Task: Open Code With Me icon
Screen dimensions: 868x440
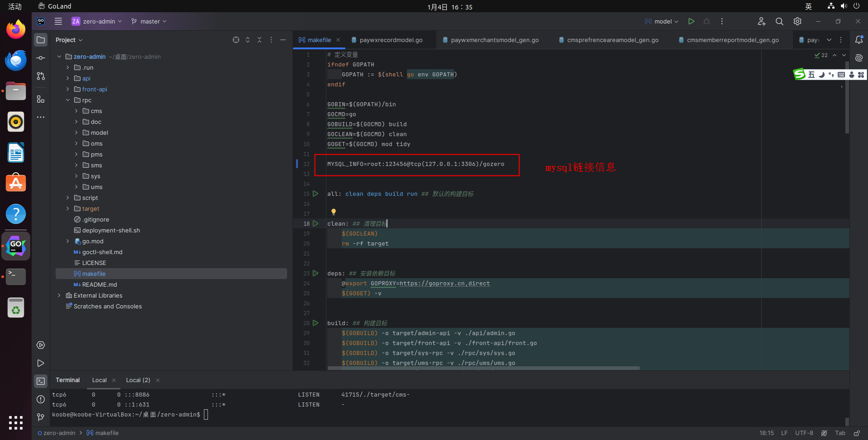Action: click(762, 21)
